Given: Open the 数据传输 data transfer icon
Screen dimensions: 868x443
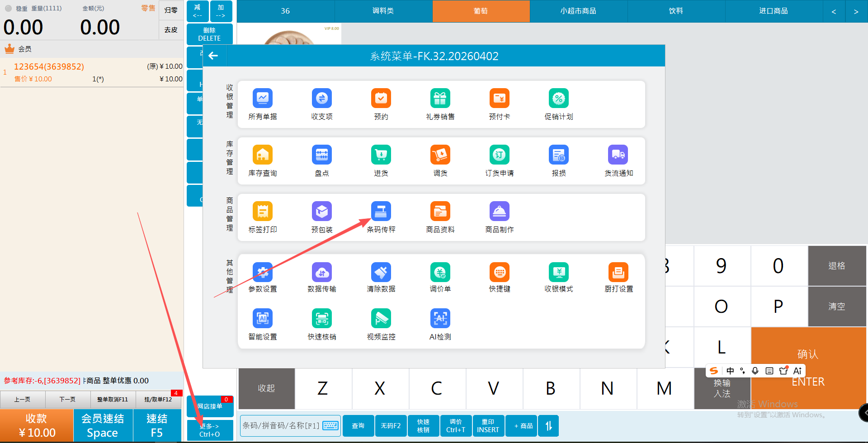Looking at the screenshot, I should [321, 273].
